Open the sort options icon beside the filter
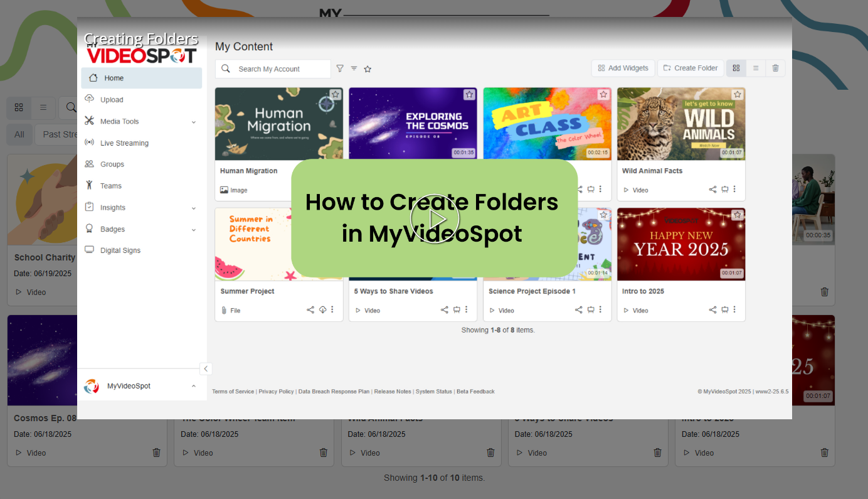868x499 pixels. point(354,68)
